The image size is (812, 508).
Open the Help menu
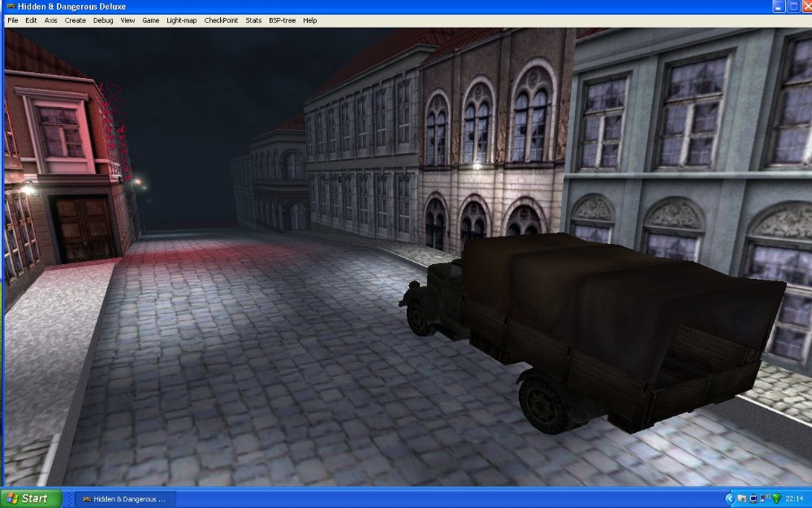point(310,20)
